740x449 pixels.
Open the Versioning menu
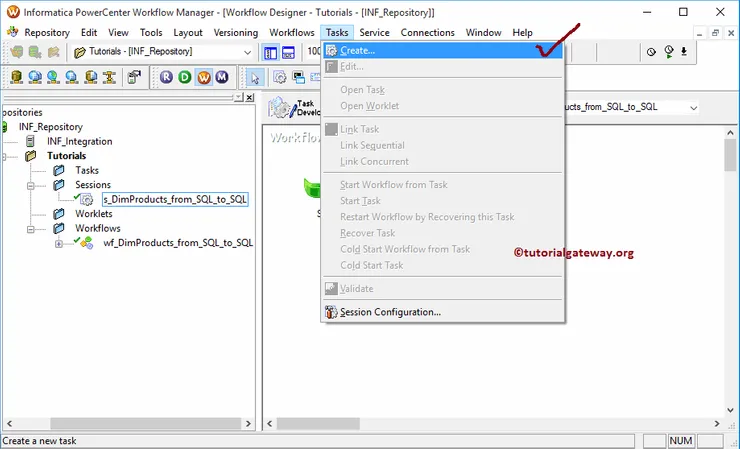(x=235, y=33)
